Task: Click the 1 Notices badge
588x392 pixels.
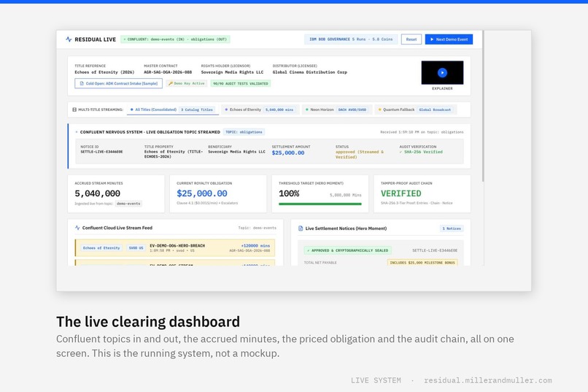Action: (452, 228)
